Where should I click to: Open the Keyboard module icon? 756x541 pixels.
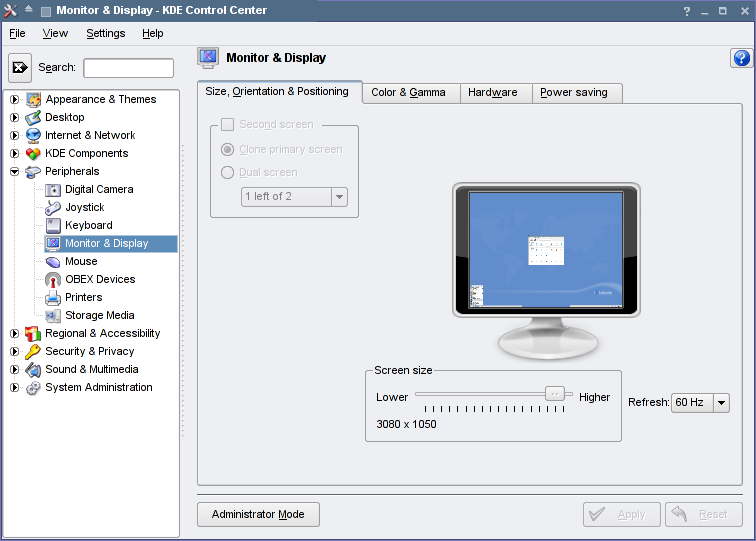click(53, 225)
